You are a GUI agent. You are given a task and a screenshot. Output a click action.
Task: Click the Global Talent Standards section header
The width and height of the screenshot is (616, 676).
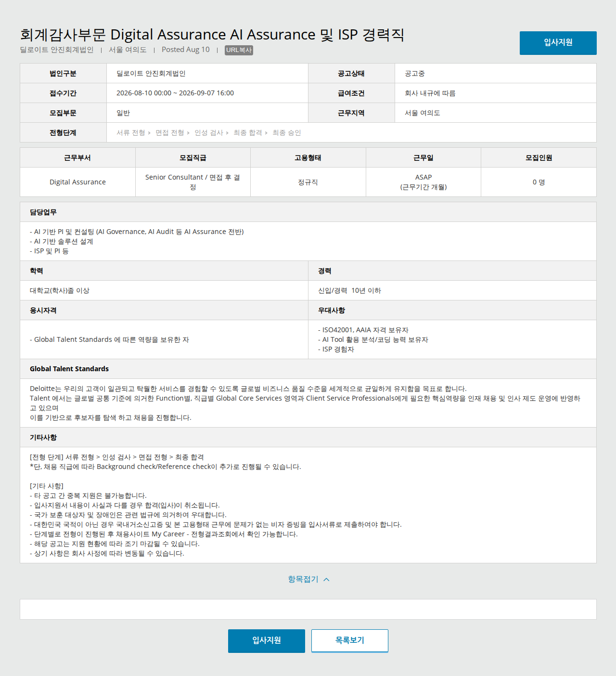tap(308, 369)
